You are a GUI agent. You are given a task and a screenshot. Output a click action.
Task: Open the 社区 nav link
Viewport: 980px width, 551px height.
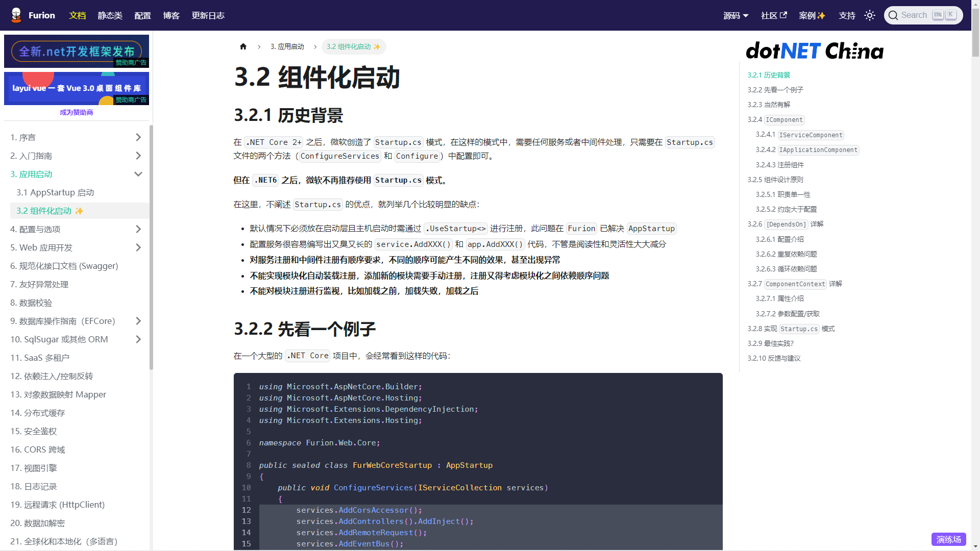coord(774,15)
